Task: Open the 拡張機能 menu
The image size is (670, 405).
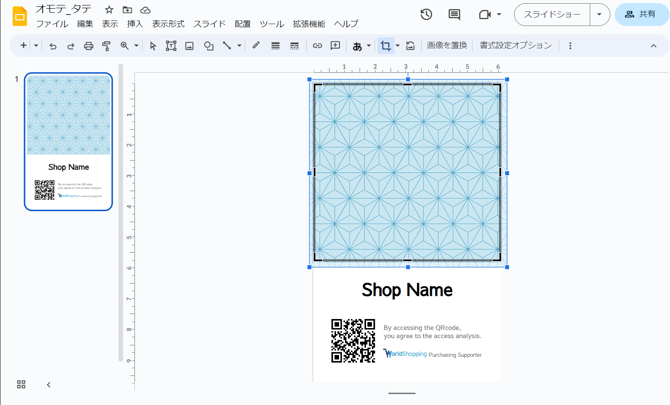Action: (308, 24)
